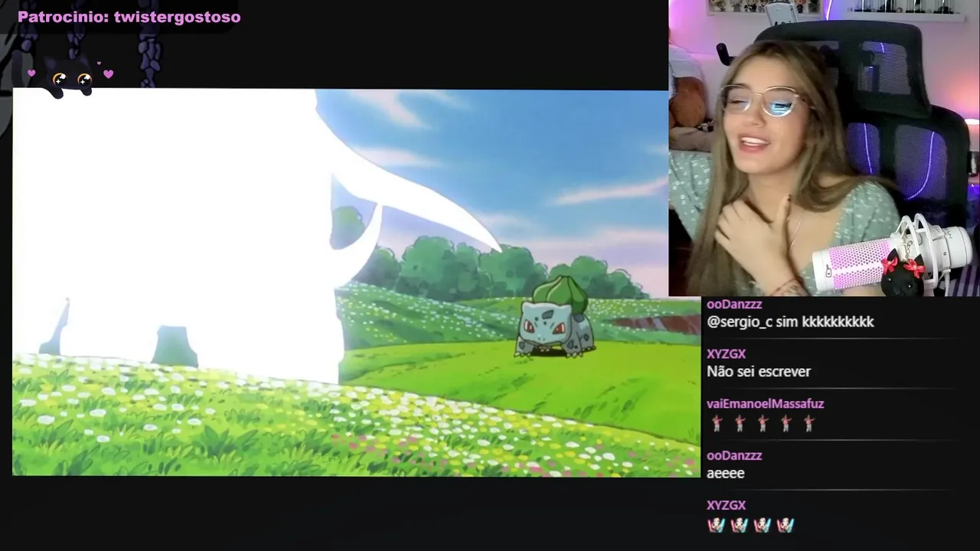Click username XYZGX above the celebration emotes
Viewport: 980px width, 551px height.
coord(726,505)
